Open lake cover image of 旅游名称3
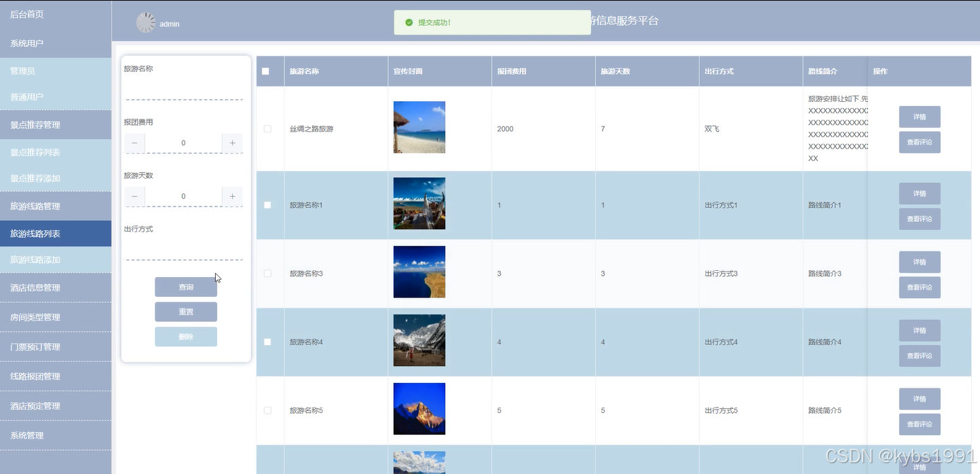 419,272
